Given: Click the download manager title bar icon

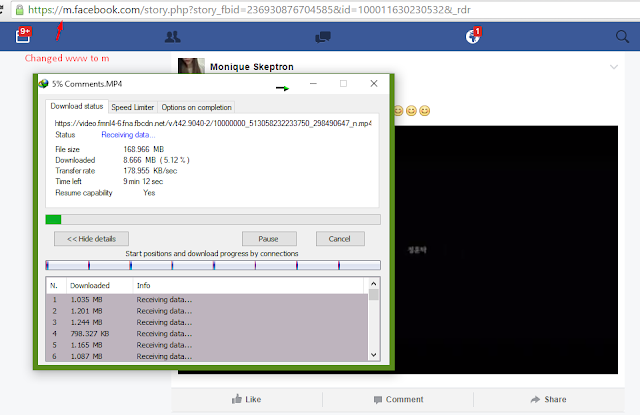Looking at the screenshot, I should coord(43,84).
